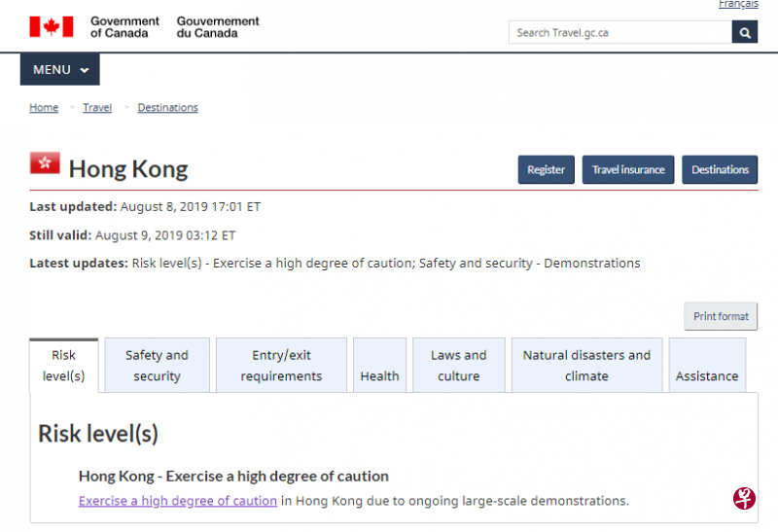This screenshot has width=778, height=532.
Task: Click the Register button
Action: click(x=547, y=170)
